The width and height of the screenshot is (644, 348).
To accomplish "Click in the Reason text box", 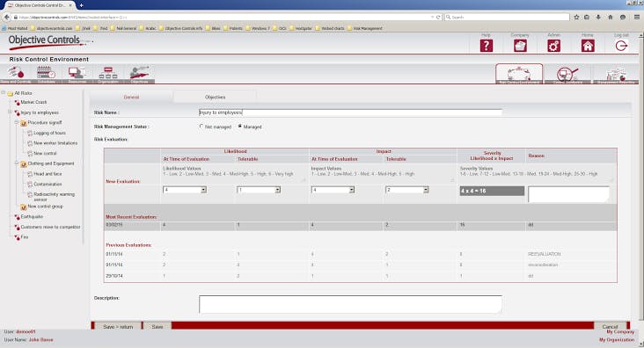I will click(x=568, y=194).
